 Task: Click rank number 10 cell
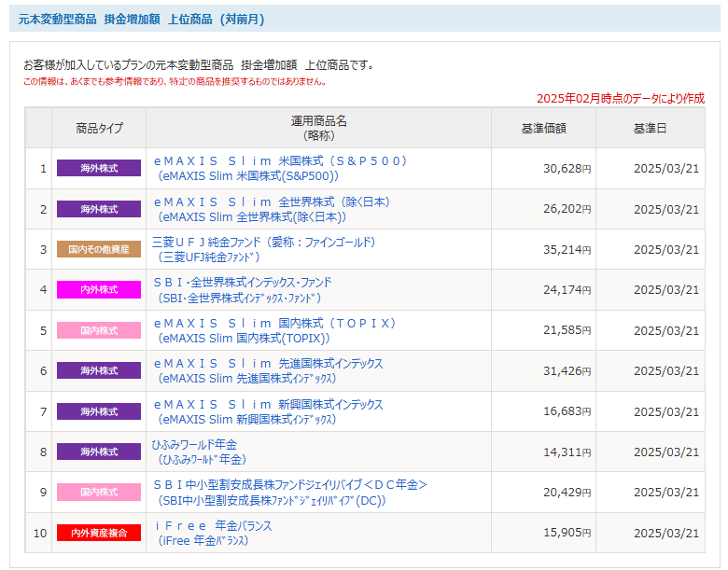40,533
